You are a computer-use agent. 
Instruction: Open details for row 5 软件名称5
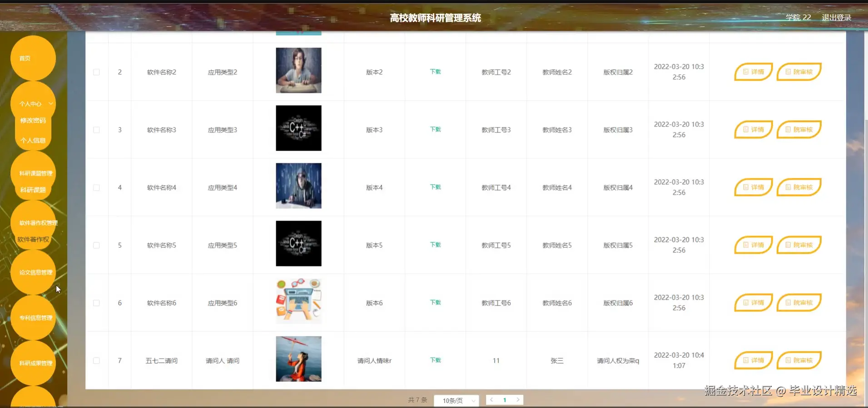[753, 245]
